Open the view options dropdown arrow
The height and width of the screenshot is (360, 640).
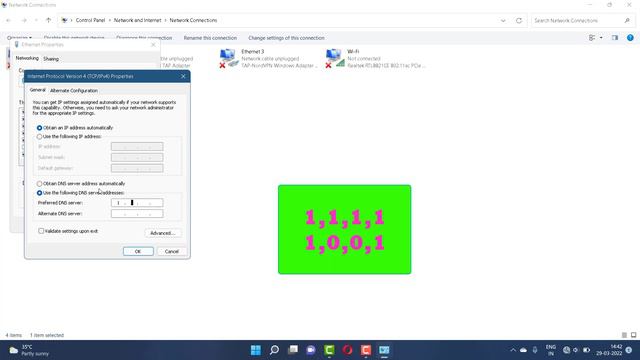(x=601, y=38)
